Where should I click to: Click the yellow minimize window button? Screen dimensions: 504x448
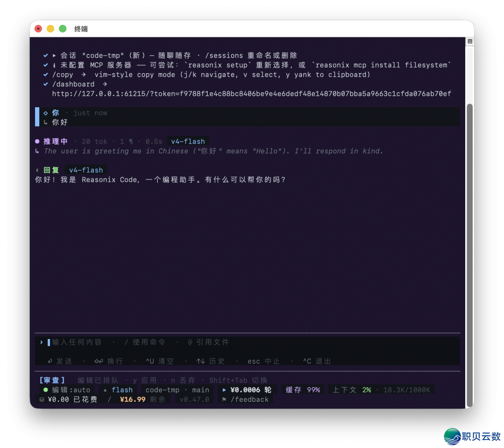[50, 29]
